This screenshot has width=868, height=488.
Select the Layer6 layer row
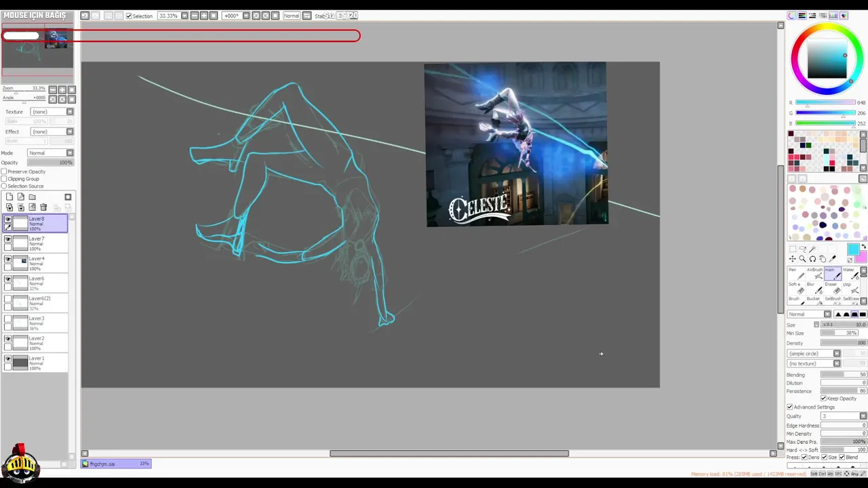point(35,283)
